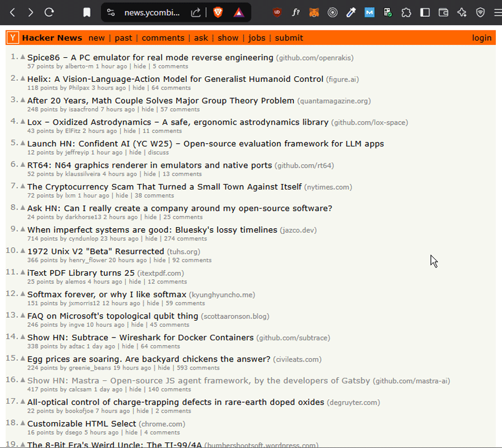This screenshot has width=502, height=448.
Task: Click the login link
Action: coord(482,38)
